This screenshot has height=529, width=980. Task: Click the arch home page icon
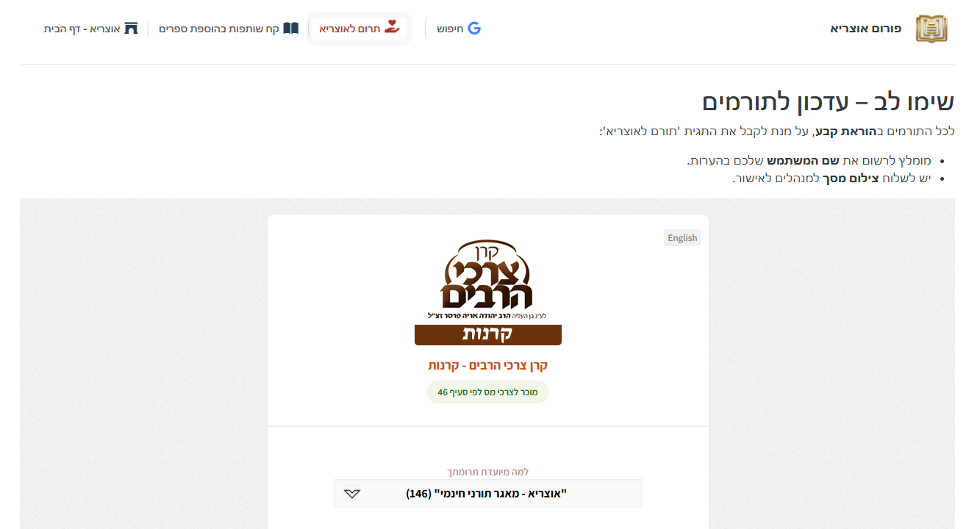[131, 29]
